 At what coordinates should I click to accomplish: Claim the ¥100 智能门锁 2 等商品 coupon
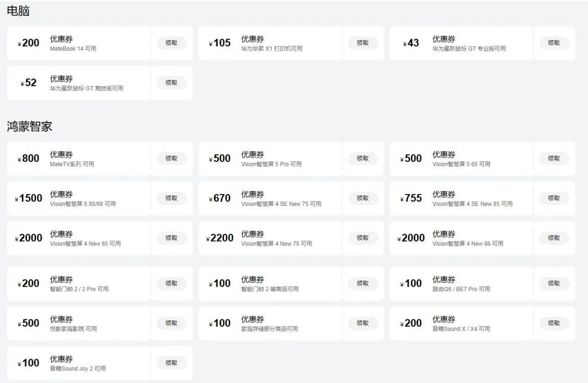point(363,283)
